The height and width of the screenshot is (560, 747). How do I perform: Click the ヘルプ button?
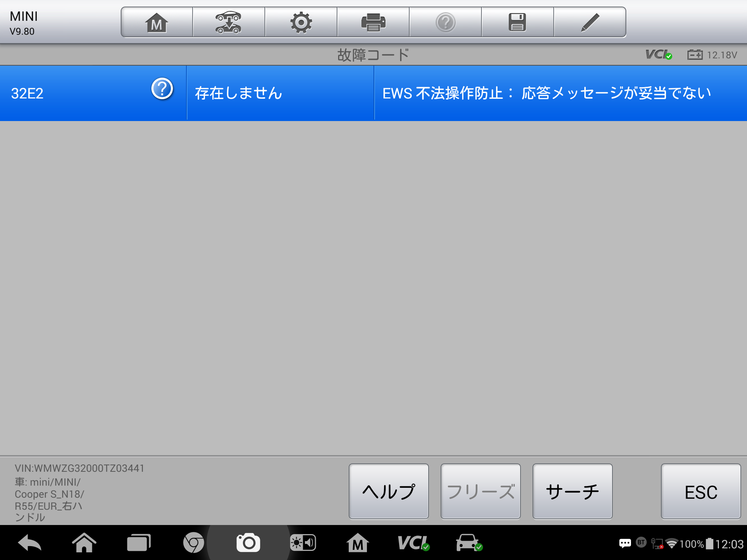coord(389,491)
